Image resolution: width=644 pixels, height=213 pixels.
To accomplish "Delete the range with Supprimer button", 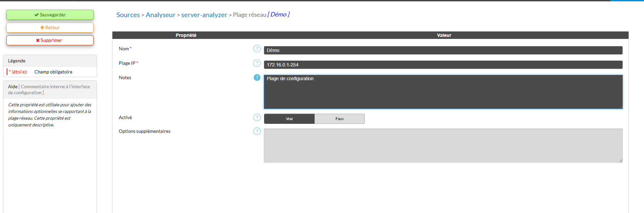I will 50,40.
